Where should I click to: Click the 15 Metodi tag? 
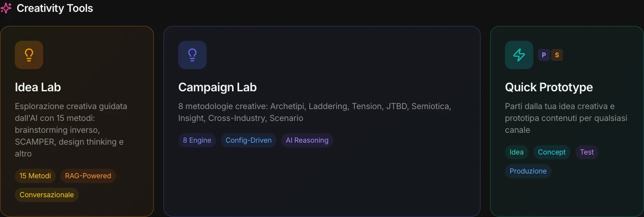pos(35,176)
